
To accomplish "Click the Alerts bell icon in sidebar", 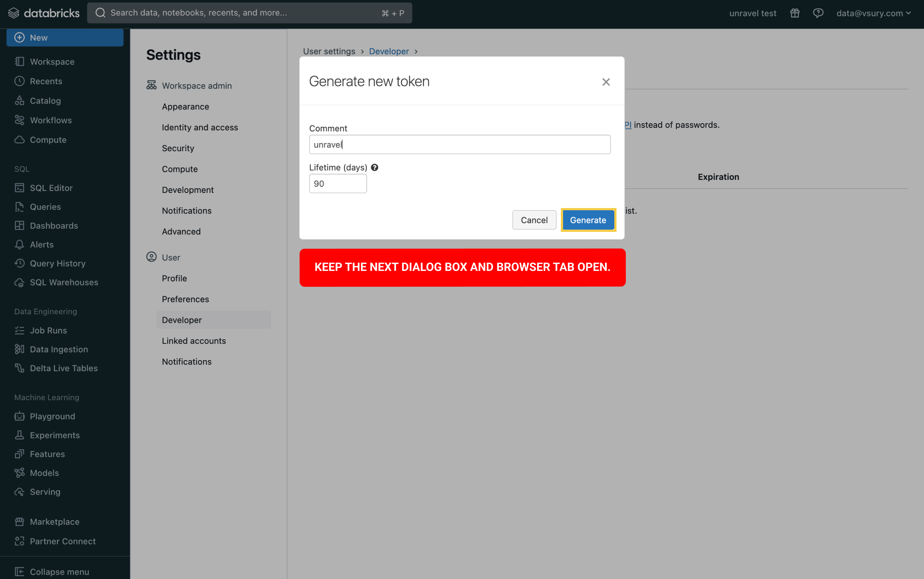I will pyautogui.click(x=19, y=244).
